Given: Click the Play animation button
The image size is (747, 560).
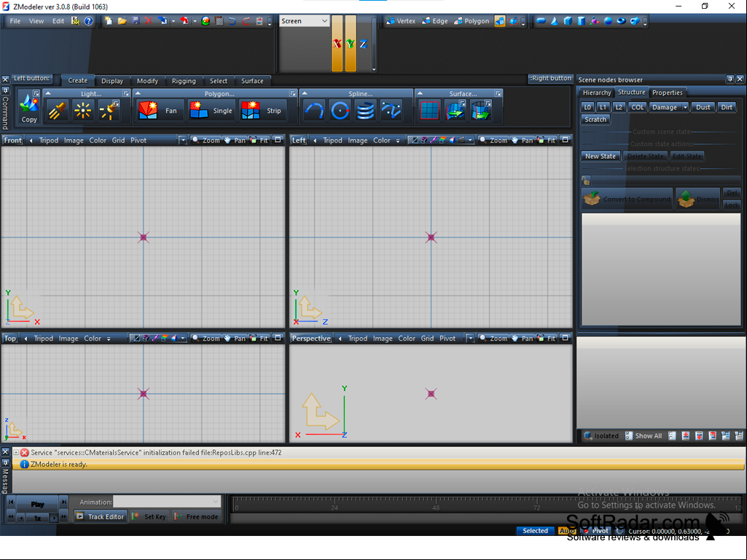Looking at the screenshot, I should (x=37, y=504).
